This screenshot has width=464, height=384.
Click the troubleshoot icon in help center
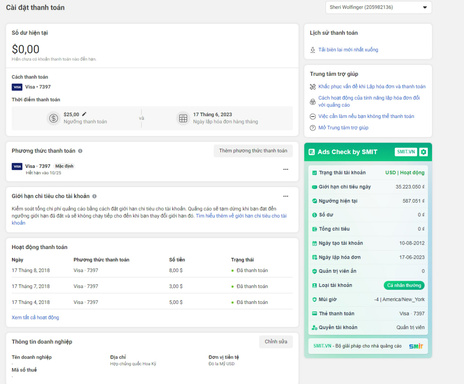click(313, 87)
